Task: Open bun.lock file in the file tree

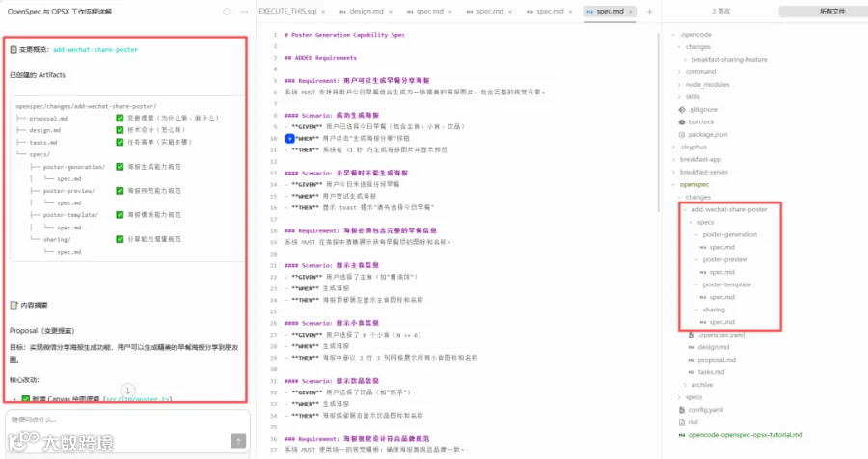Action: coord(701,121)
